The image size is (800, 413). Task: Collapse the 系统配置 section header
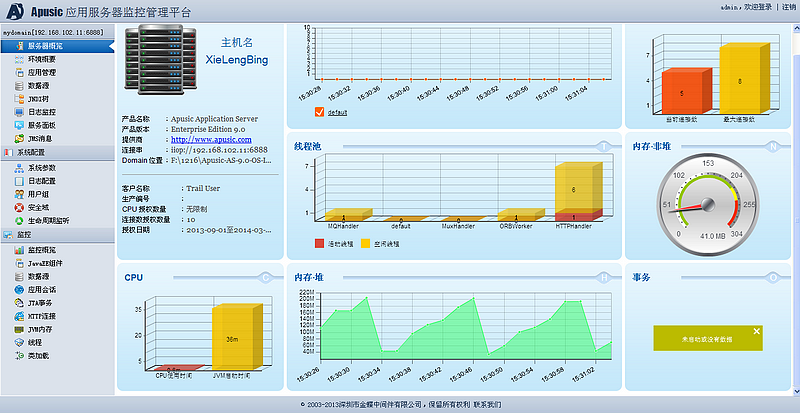[x=57, y=152]
